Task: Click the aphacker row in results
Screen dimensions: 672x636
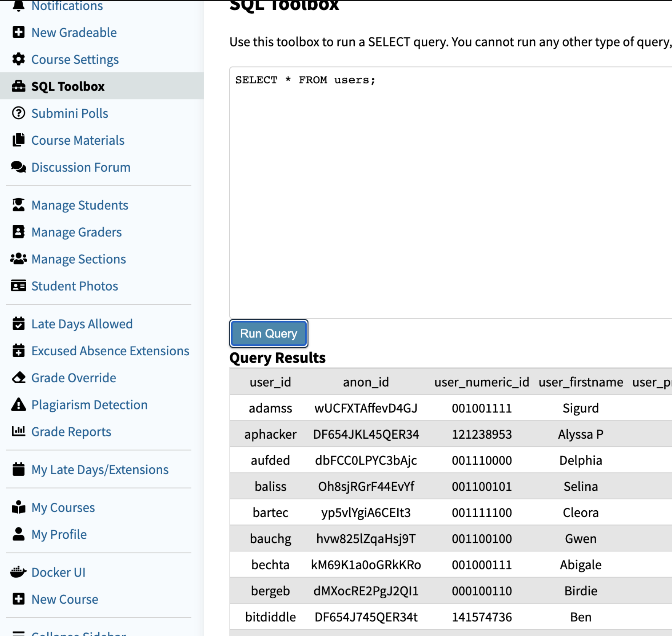Action: pos(451,434)
